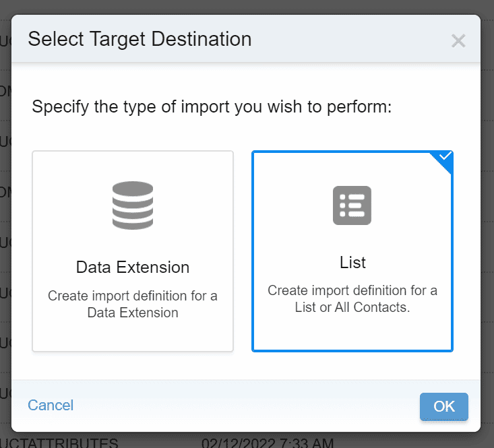Click the "Select Target Destination" dialog title
This screenshot has width=494, height=448.
click(x=140, y=39)
